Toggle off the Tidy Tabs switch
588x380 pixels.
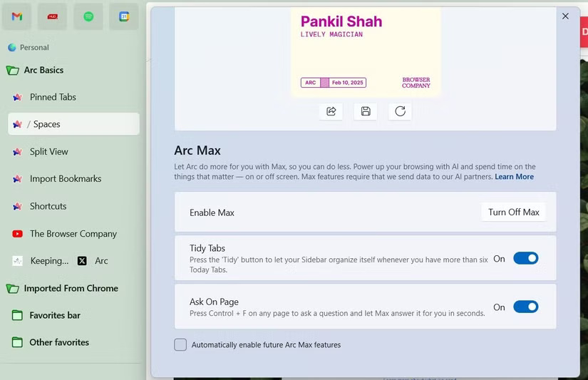click(x=526, y=259)
